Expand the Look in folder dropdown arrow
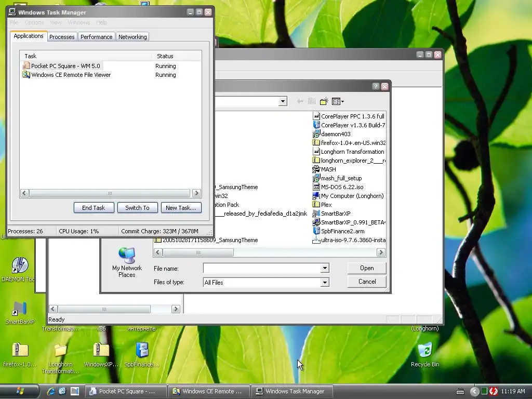The height and width of the screenshot is (399, 532). coord(283,101)
